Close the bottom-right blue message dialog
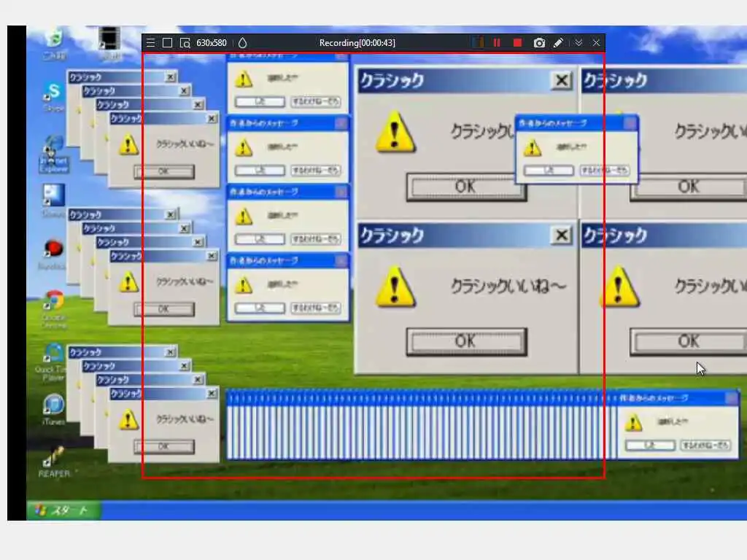The height and width of the screenshot is (560, 747). (x=731, y=398)
